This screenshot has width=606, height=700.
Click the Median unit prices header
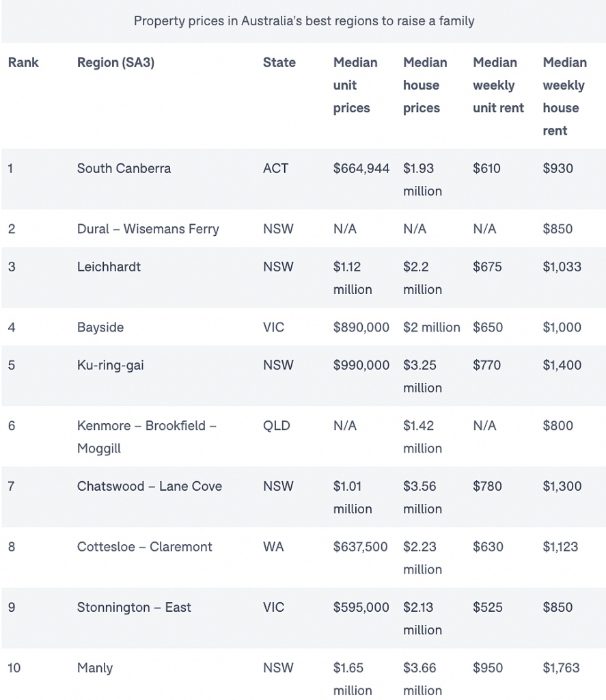coord(355,85)
